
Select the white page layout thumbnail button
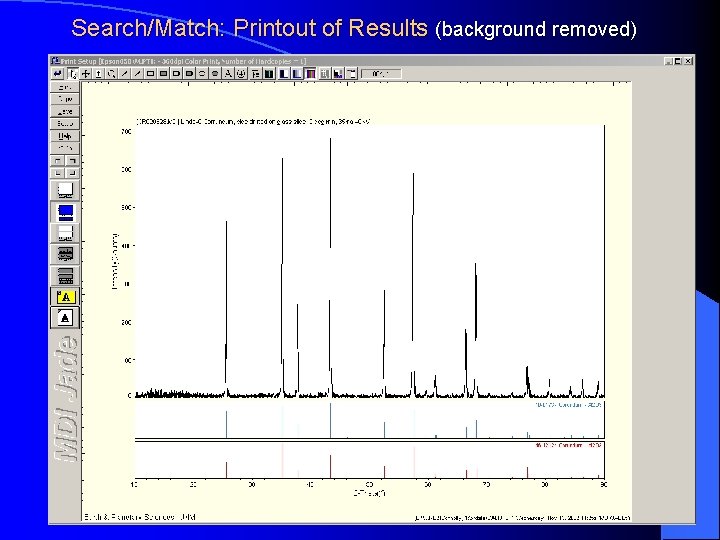[x=65, y=190]
